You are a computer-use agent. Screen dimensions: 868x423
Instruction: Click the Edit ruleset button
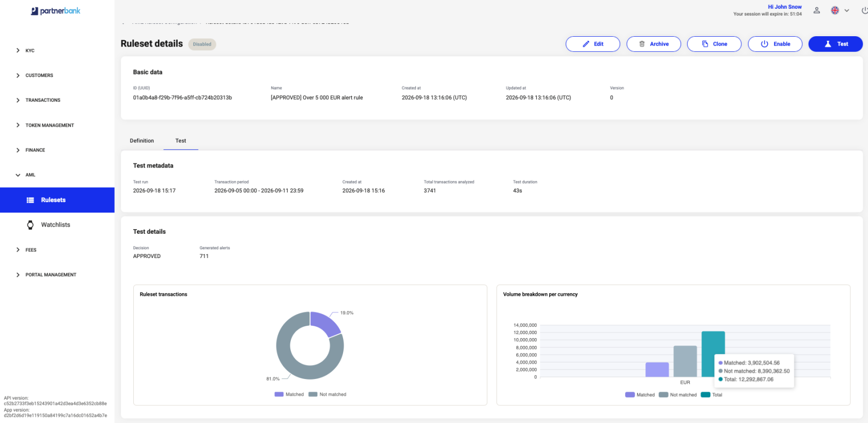pos(593,44)
